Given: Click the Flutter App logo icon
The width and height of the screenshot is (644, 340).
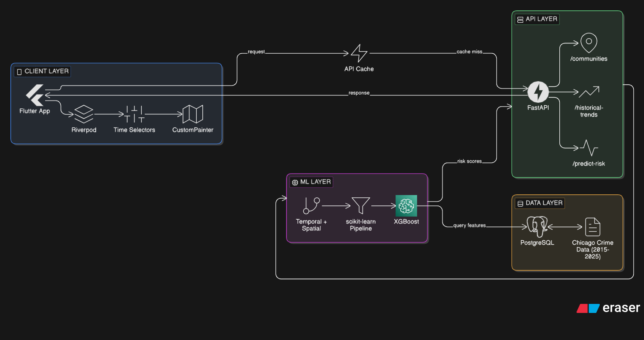Looking at the screenshot, I should (35, 95).
